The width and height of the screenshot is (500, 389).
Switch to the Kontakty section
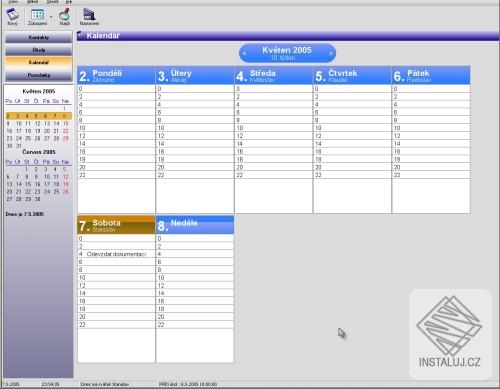point(39,37)
